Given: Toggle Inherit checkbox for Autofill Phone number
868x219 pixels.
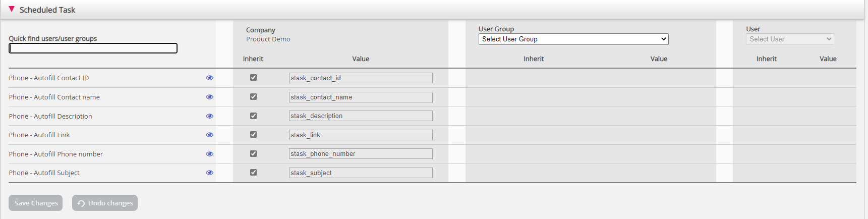Looking at the screenshot, I should tap(253, 153).
